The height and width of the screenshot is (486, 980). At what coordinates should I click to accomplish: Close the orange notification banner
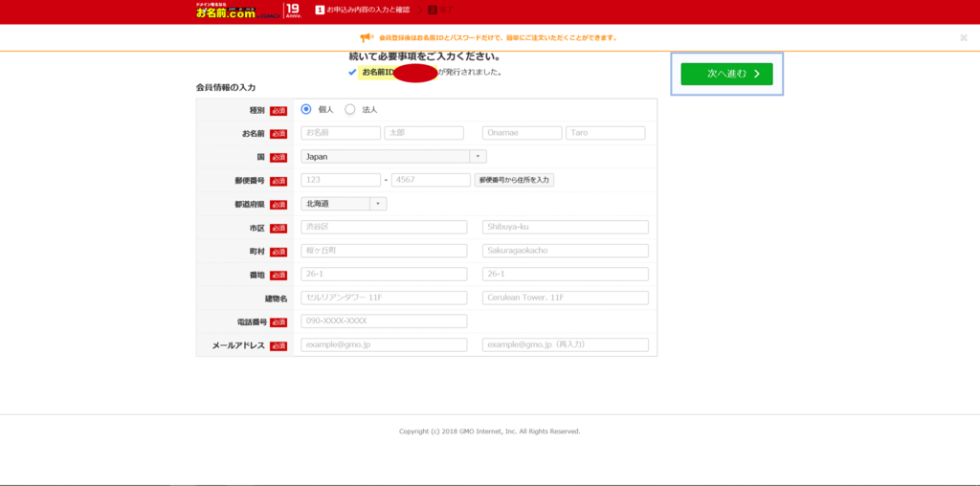tap(963, 37)
